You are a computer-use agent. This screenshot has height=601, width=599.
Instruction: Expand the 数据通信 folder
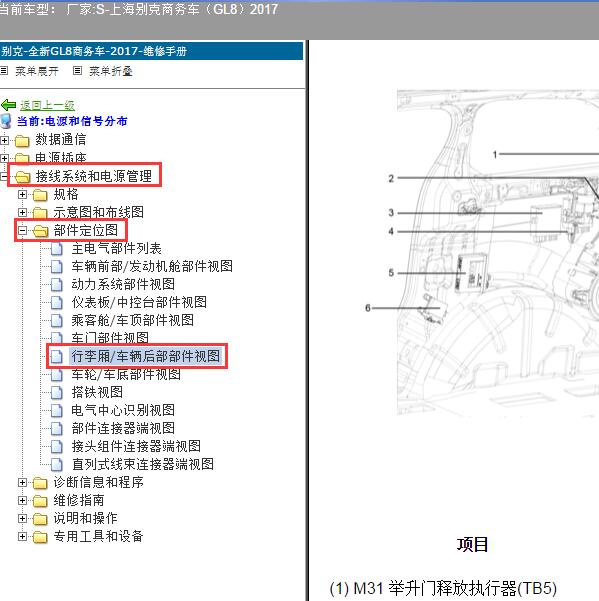4,140
